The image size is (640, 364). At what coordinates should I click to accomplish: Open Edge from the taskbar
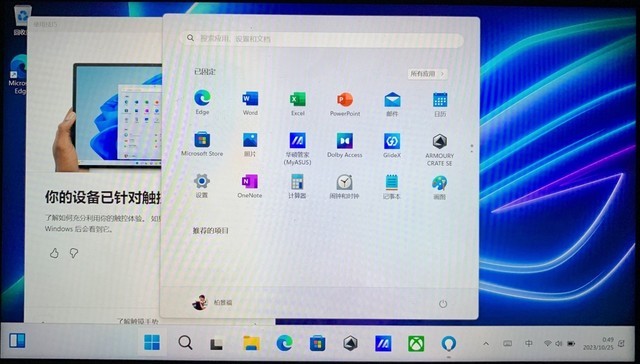click(284, 343)
